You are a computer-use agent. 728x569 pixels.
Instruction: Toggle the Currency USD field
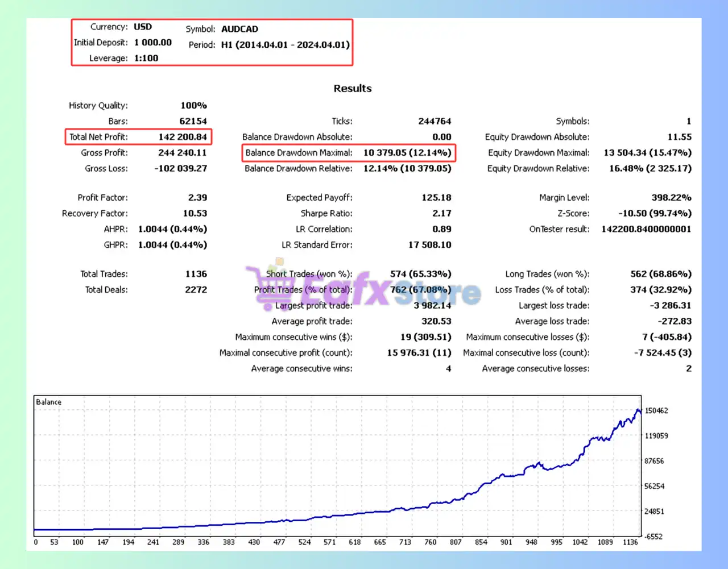tap(143, 26)
